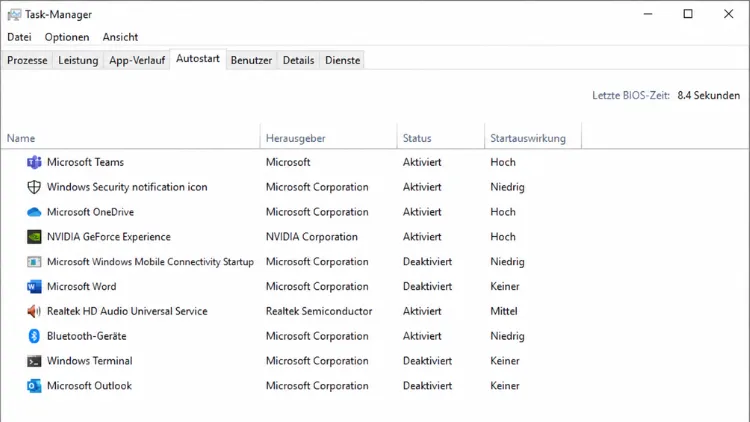The width and height of the screenshot is (750, 422).
Task: Click the Microsoft Word icon
Action: click(x=34, y=287)
